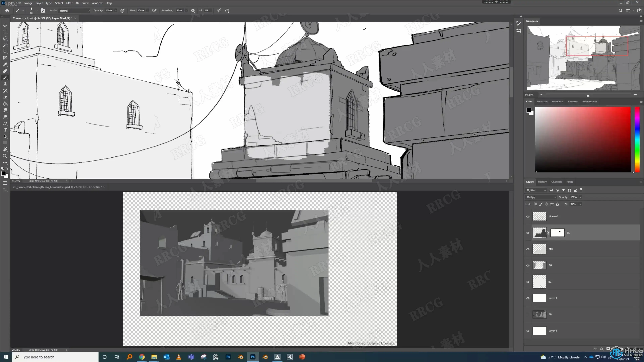Select the Eraser tool
Screen dimensions: 644x362
(5, 97)
